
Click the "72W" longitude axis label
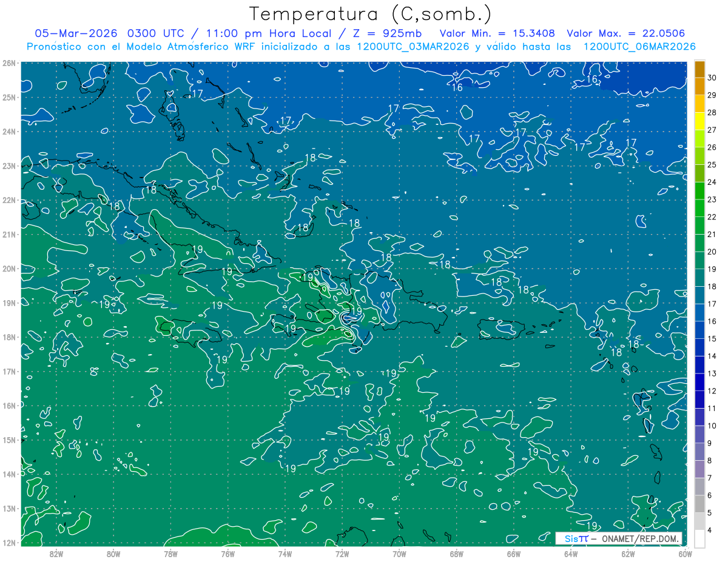(x=342, y=553)
